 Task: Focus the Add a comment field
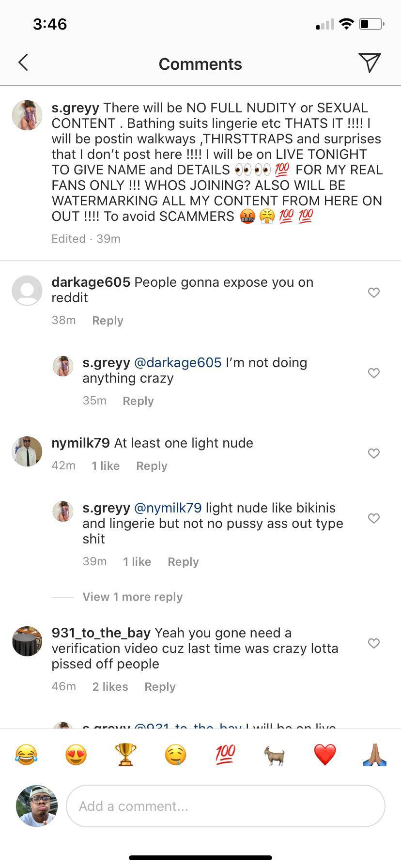point(226,806)
